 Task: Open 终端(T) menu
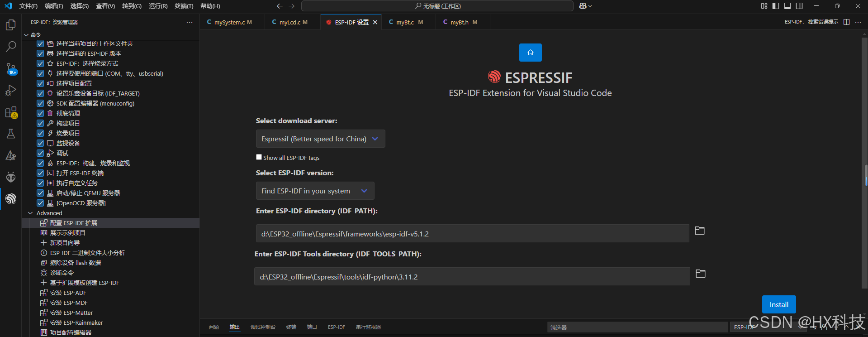pyautogui.click(x=184, y=6)
